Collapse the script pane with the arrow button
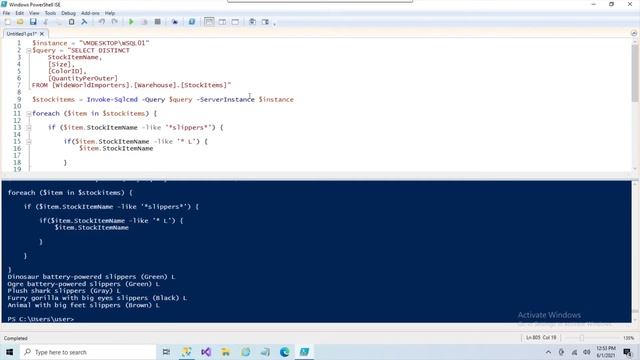This screenshot has height=360, width=640. [634, 33]
